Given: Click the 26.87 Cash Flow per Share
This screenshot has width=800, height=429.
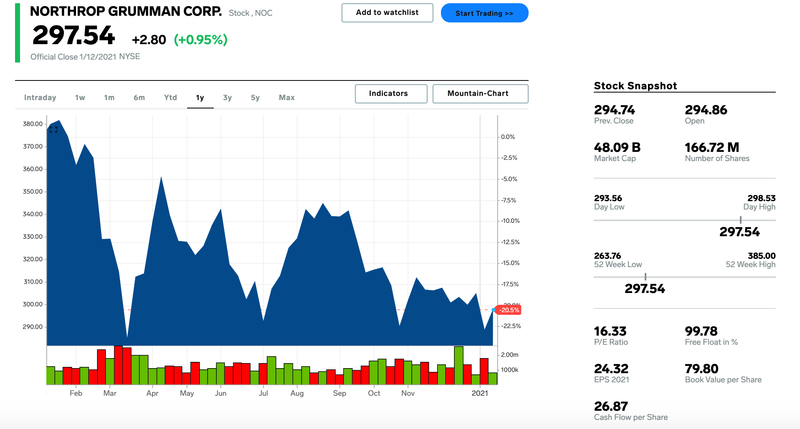Looking at the screenshot, I should tap(611, 406).
